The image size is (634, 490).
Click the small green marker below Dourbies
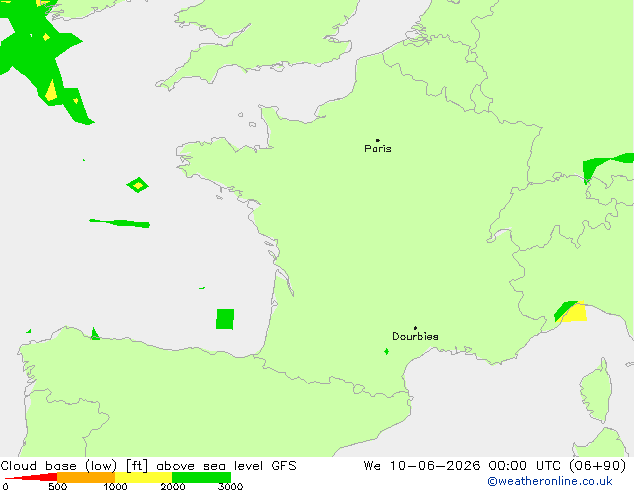click(387, 351)
